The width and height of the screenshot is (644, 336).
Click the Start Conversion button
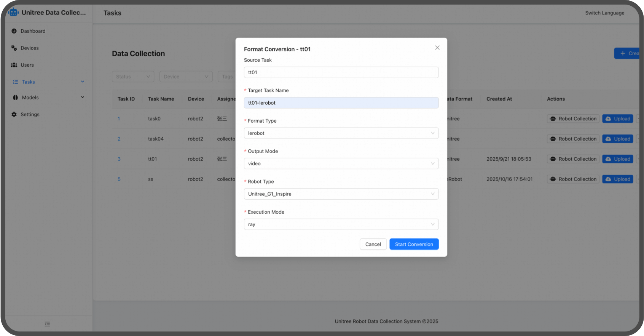pyautogui.click(x=414, y=244)
